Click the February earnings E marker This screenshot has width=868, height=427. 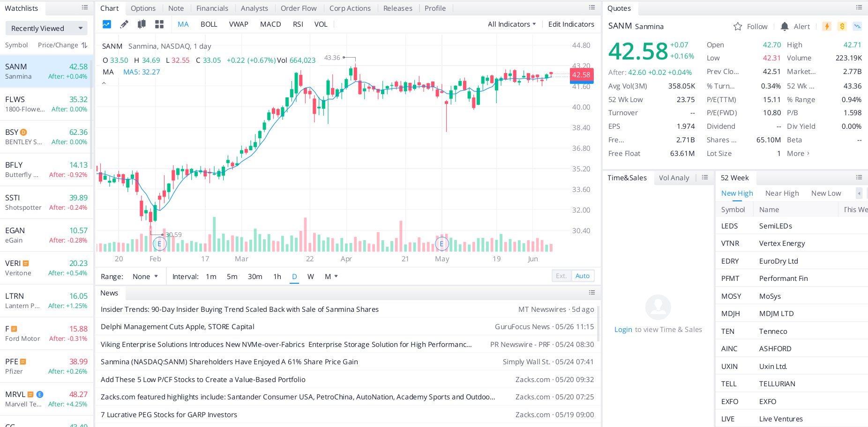pos(159,243)
